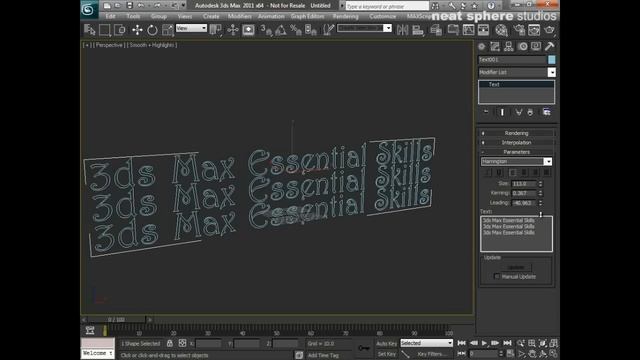640x360 pixels.
Task: Open the Create menu
Action: [211, 16]
